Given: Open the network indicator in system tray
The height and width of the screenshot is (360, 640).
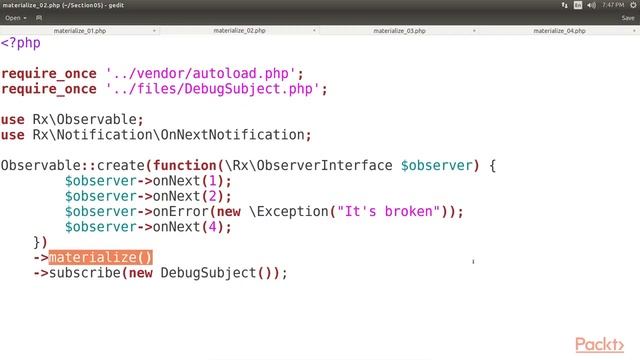Looking at the screenshot, I should (564, 5).
